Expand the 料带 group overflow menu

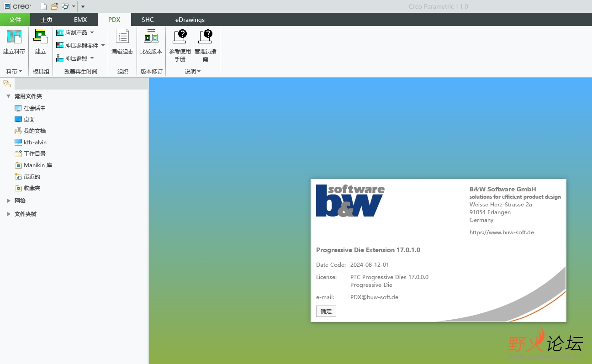(14, 72)
